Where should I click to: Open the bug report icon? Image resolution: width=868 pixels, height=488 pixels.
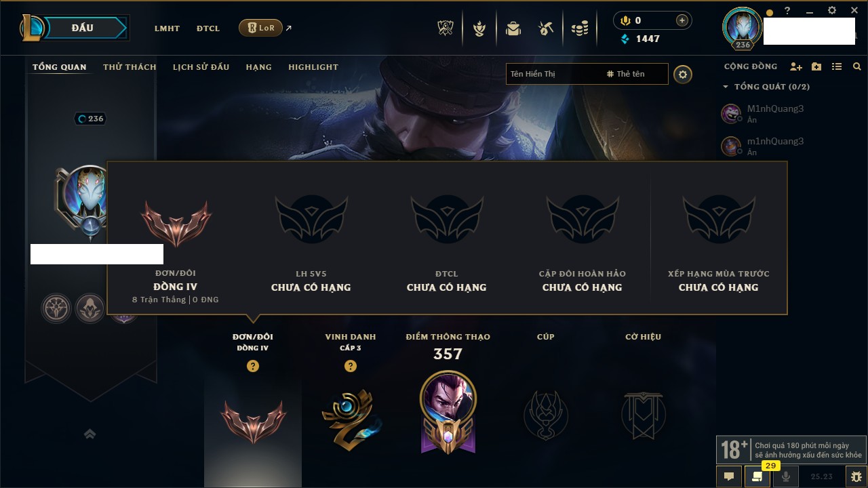(856, 476)
